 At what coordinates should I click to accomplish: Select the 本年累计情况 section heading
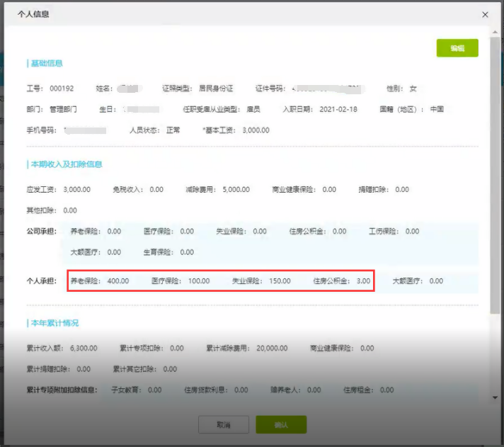pos(54,323)
